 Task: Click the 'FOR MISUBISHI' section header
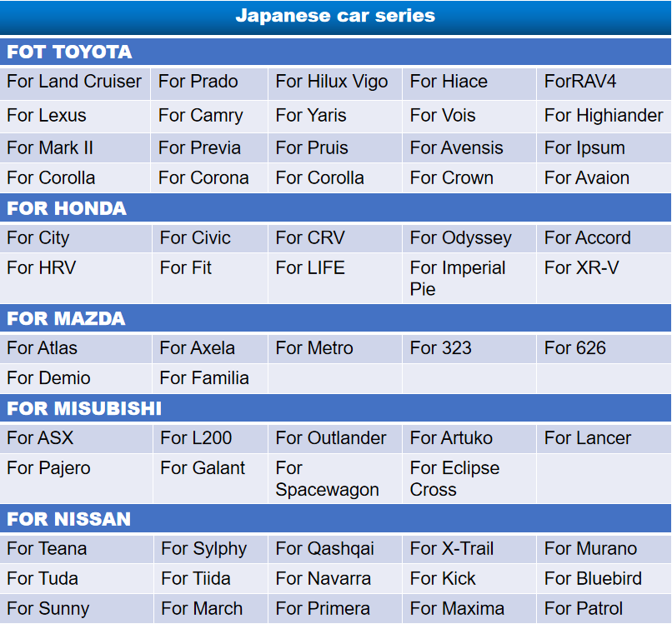coord(84,408)
